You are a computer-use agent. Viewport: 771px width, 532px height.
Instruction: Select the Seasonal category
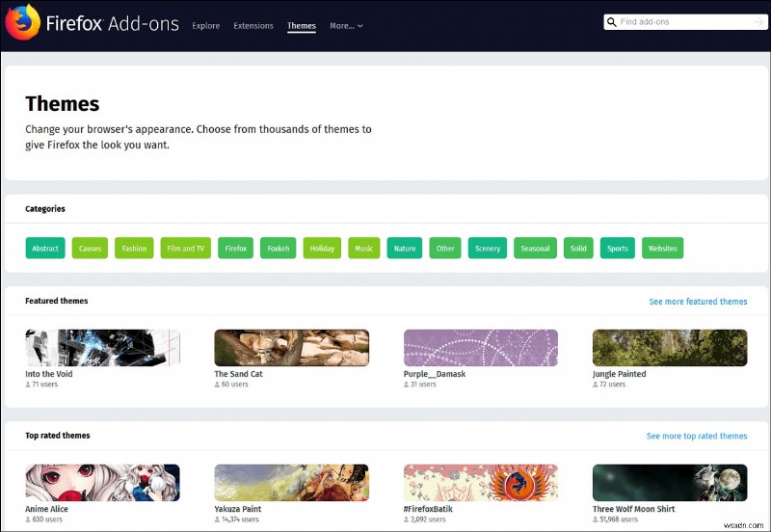click(535, 249)
